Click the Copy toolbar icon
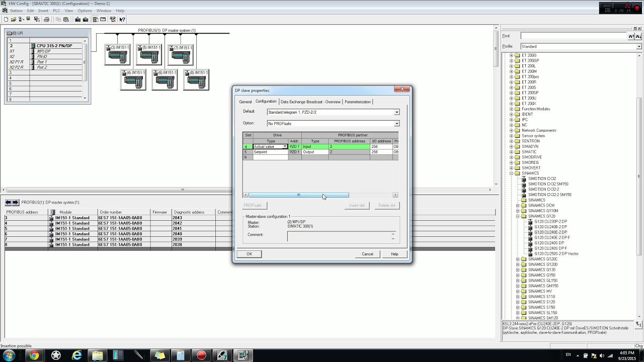644x362 pixels. [x=58, y=20]
